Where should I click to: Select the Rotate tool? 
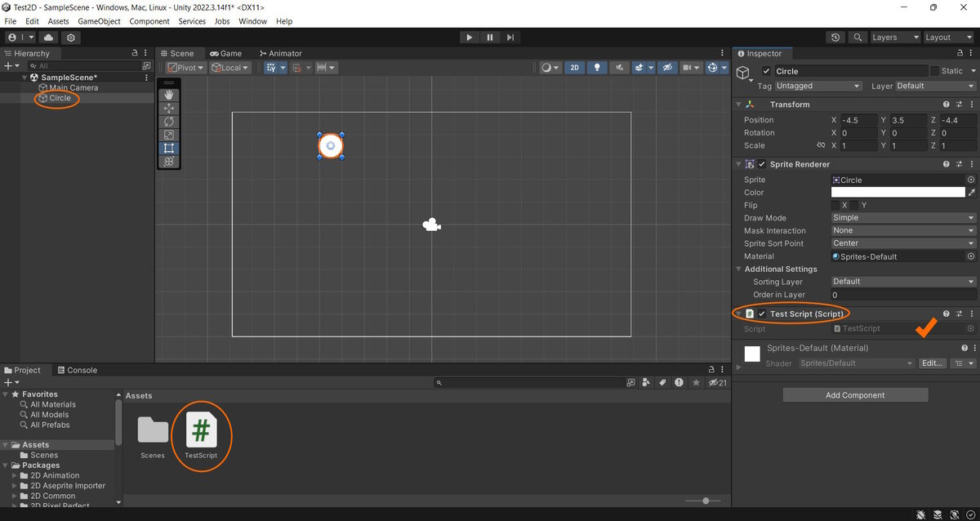click(x=169, y=122)
